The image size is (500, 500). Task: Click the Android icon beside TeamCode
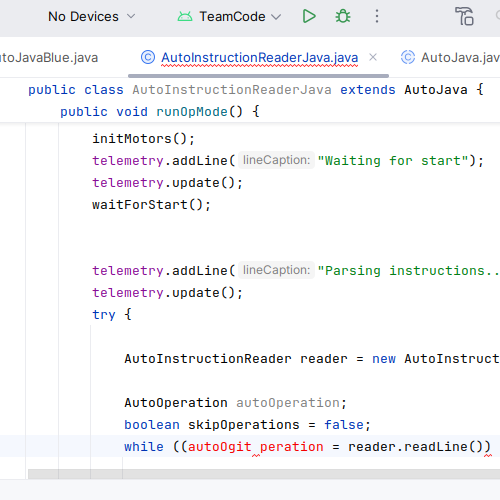(185, 16)
